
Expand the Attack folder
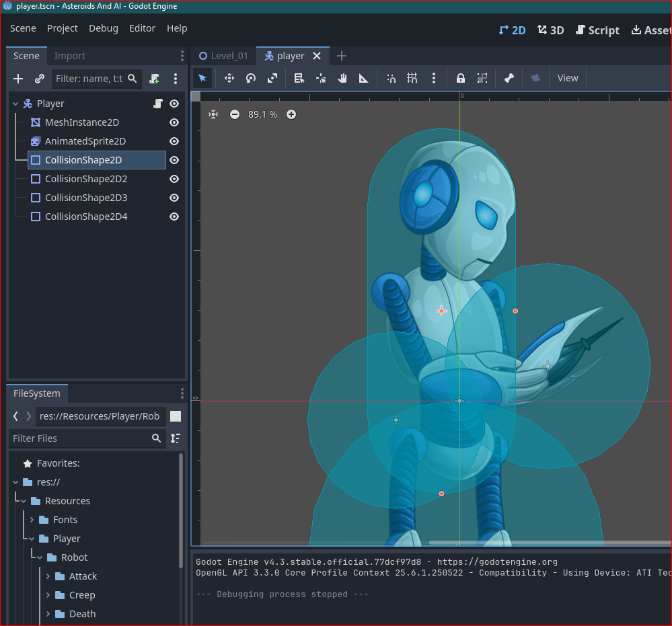pos(48,577)
